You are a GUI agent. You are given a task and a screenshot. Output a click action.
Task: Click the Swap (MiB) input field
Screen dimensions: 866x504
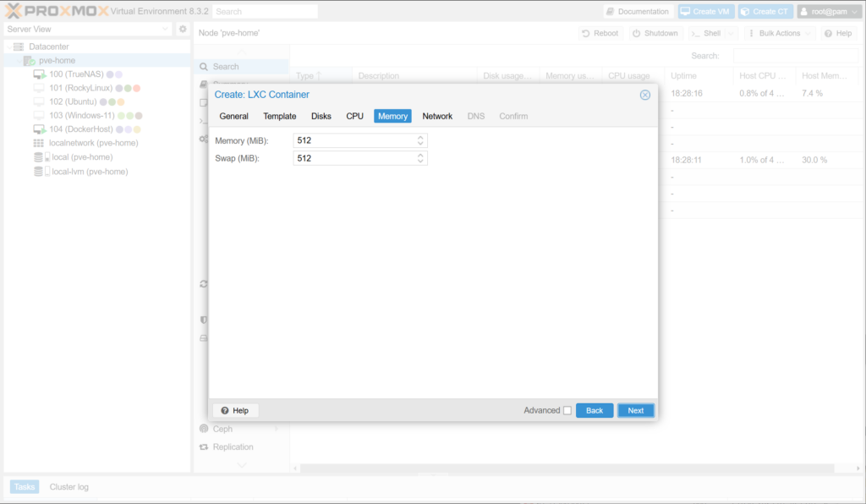pyautogui.click(x=354, y=158)
